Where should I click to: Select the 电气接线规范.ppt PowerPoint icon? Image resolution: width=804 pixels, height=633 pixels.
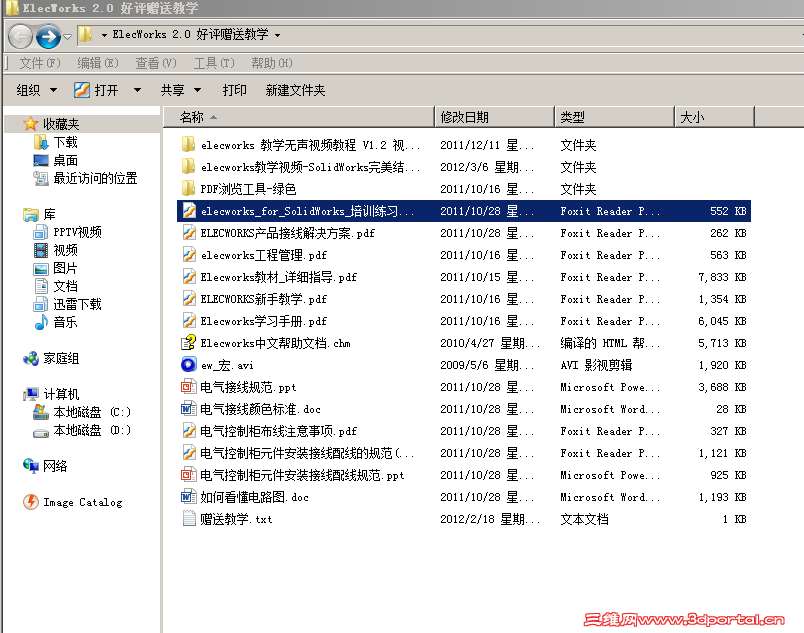click(x=189, y=387)
